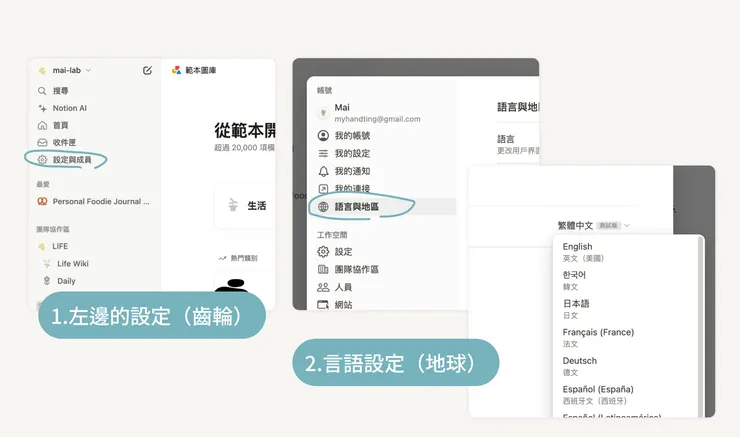Click the bell icon for 我的通知

click(x=323, y=171)
